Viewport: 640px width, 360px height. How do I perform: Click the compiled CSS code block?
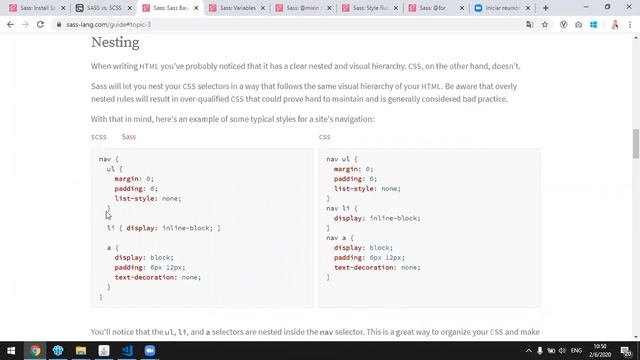(429, 228)
